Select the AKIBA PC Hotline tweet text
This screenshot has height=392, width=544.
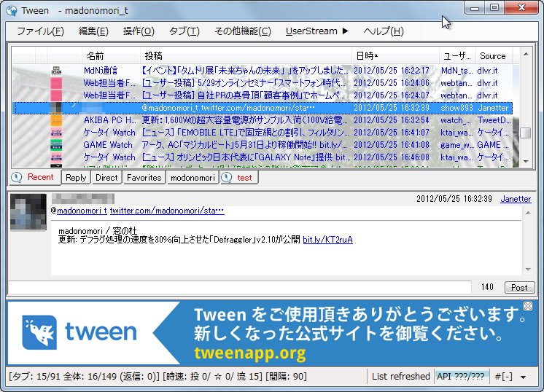(244, 120)
